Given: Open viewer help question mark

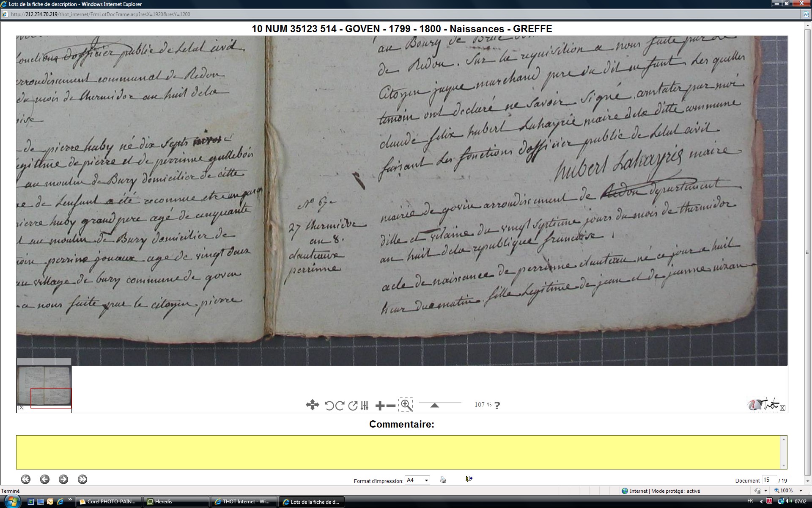Looking at the screenshot, I should pyautogui.click(x=497, y=405).
